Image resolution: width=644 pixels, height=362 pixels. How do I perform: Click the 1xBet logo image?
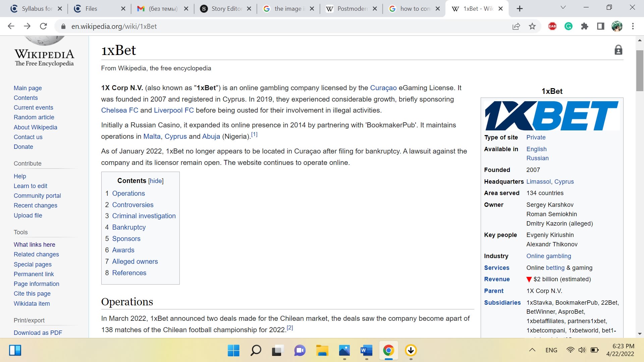552,116
